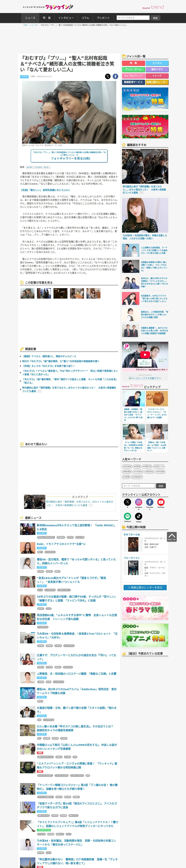Open 春ドラマ特集 banner
Screen dimensions: 186x868
[x=145, y=608]
